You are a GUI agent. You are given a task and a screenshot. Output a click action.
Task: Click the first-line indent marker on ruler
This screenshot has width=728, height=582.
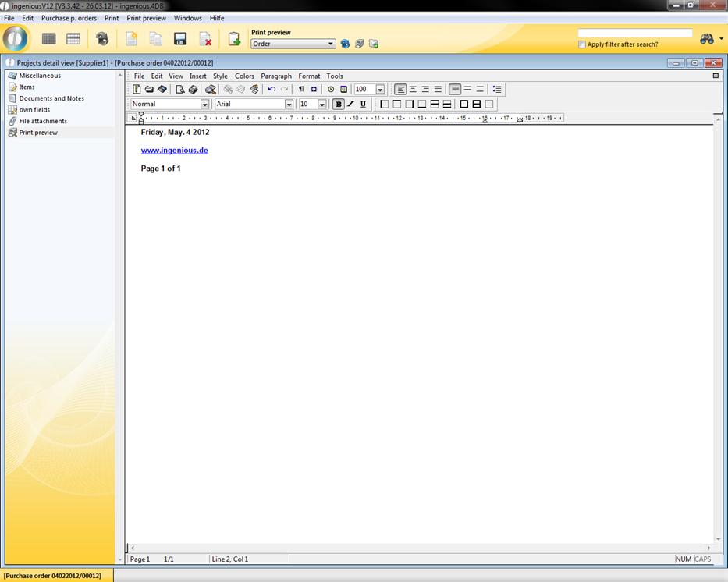(141, 114)
